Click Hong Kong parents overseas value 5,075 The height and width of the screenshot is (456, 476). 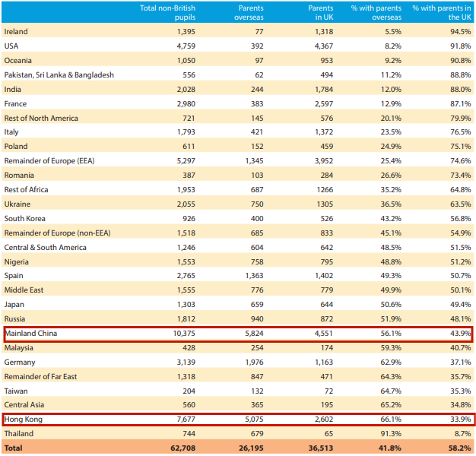[x=254, y=420]
